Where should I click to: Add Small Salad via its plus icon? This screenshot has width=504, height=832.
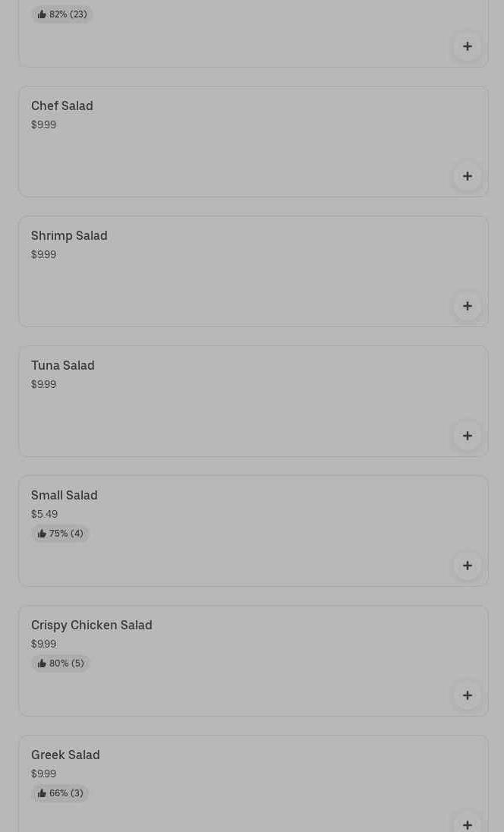coord(468,566)
